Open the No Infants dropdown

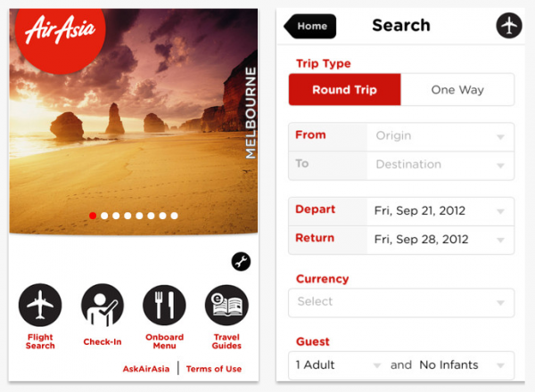click(x=462, y=364)
